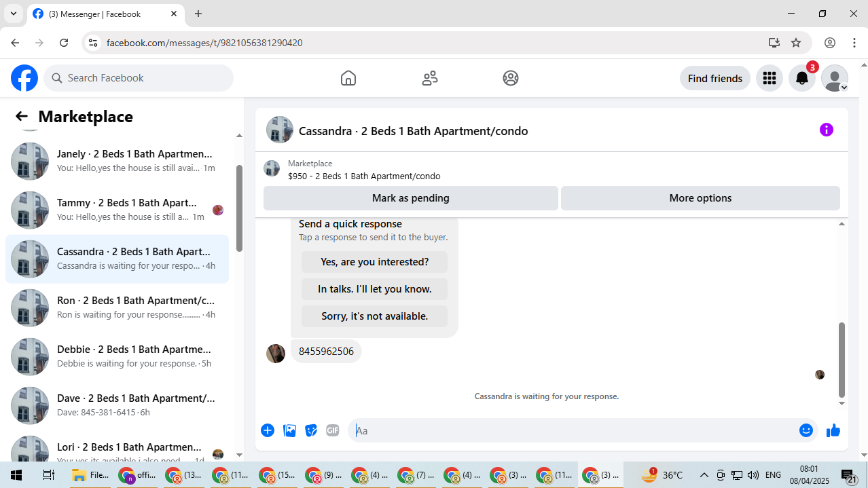The height and width of the screenshot is (488, 868).
Task: Click the browser address bar URL
Action: click(x=204, y=43)
